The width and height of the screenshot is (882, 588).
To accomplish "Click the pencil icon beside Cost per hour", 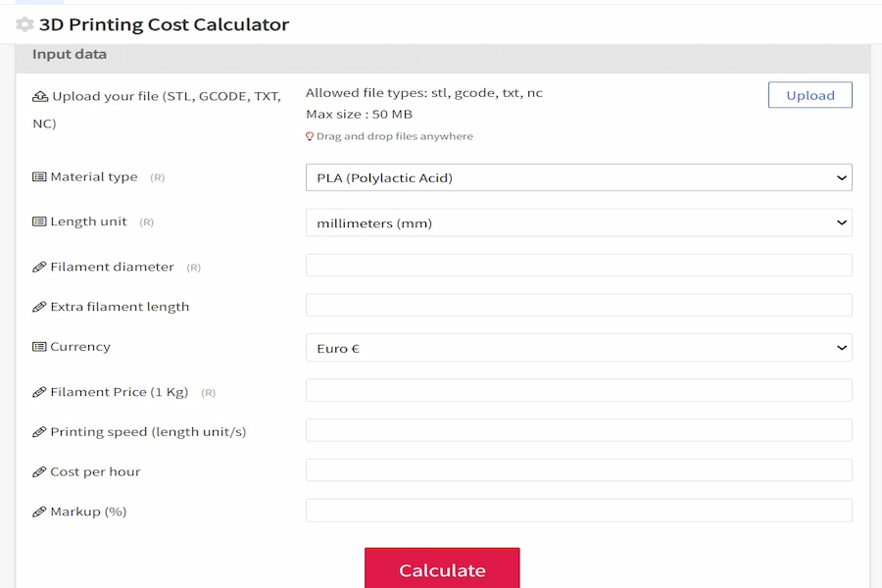I will (x=39, y=471).
